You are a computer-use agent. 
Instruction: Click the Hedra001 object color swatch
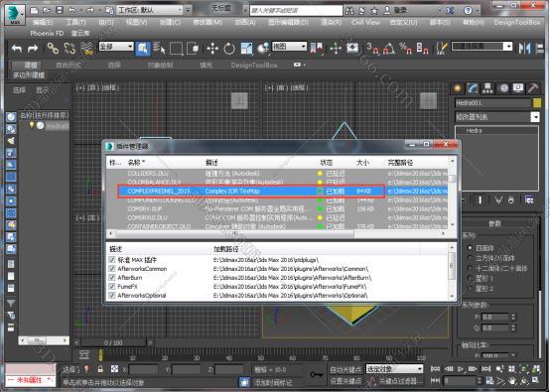tap(537, 103)
